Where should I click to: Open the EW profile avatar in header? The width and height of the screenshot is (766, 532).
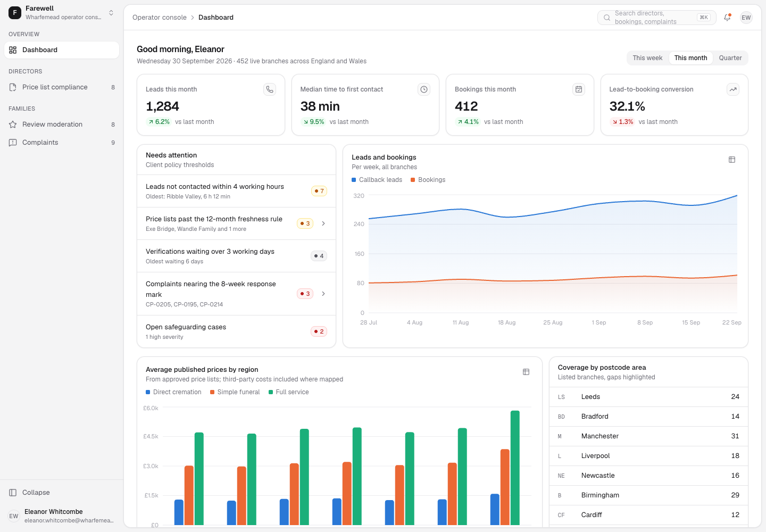746,18
